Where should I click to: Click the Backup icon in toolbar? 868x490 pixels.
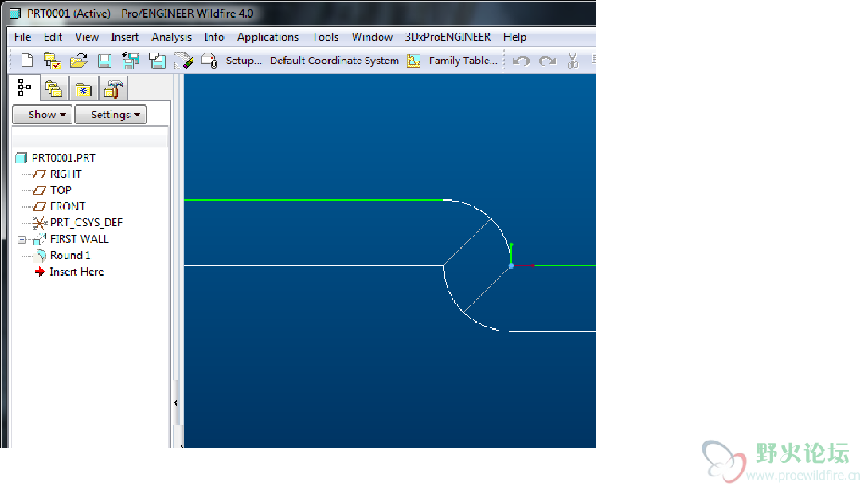157,61
